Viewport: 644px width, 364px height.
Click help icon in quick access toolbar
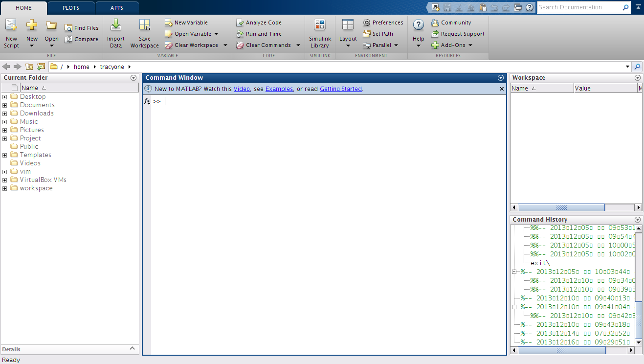tap(530, 7)
